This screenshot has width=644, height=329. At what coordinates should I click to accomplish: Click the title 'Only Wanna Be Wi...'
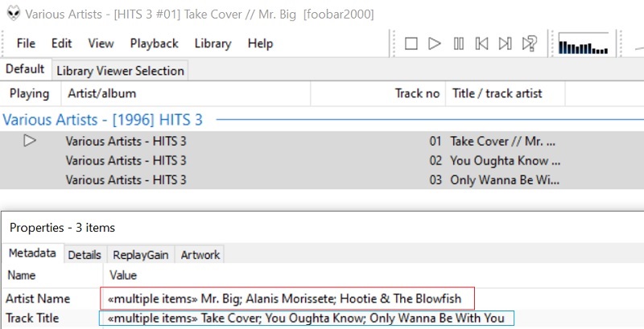505,179
